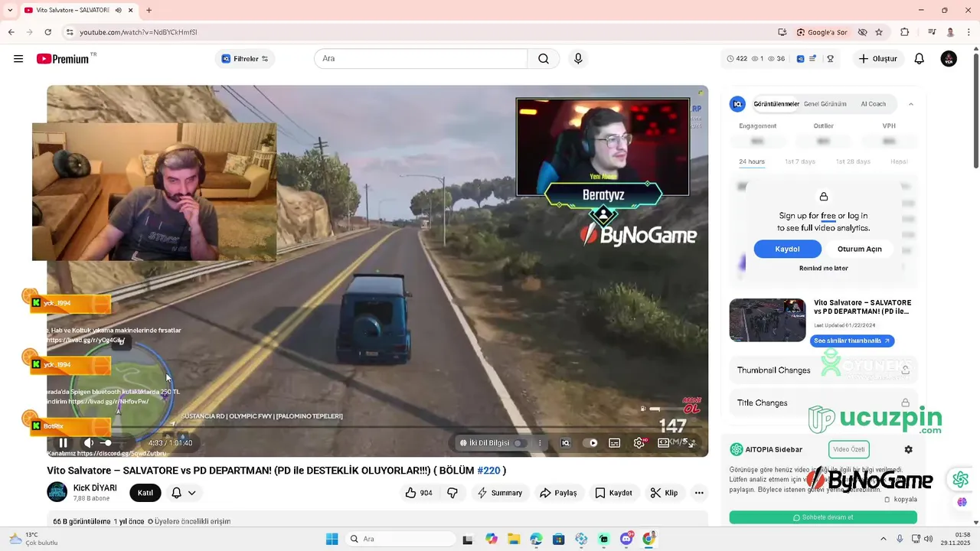Open the account avatar menu
Image resolution: width=980 pixels, height=551 pixels.
coord(949,59)
